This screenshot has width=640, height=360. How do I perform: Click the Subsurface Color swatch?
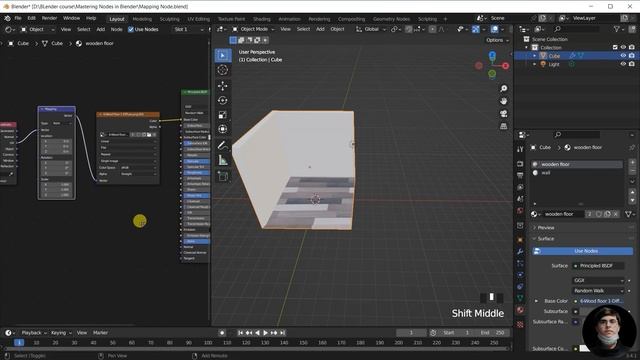[585, 349]
